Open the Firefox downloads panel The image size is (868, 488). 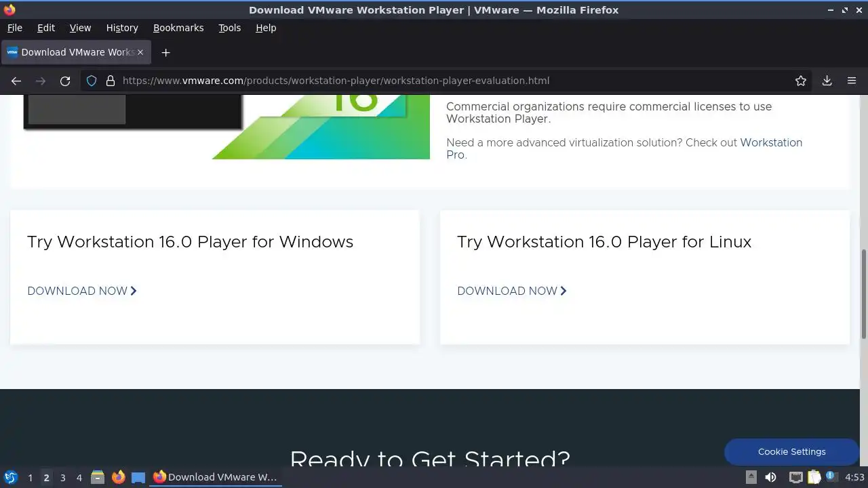[827, 81]
